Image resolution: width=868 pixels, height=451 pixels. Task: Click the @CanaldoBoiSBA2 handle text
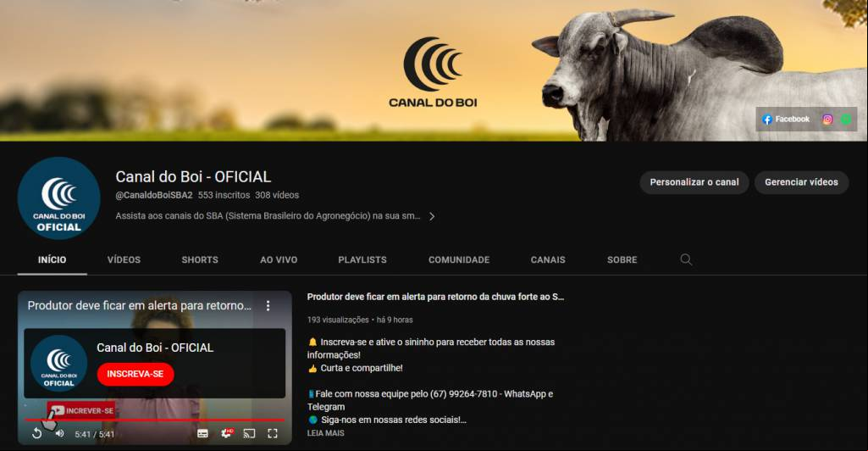coord(154,195)
